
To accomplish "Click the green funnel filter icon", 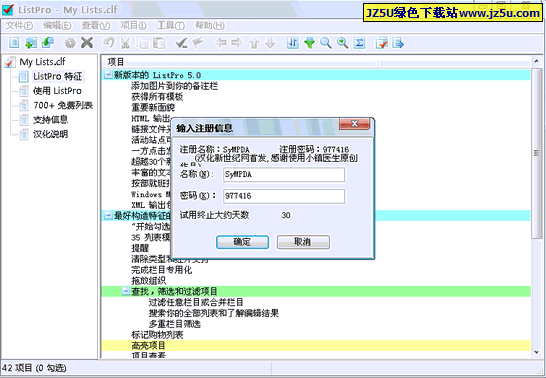I will (309, 43).
